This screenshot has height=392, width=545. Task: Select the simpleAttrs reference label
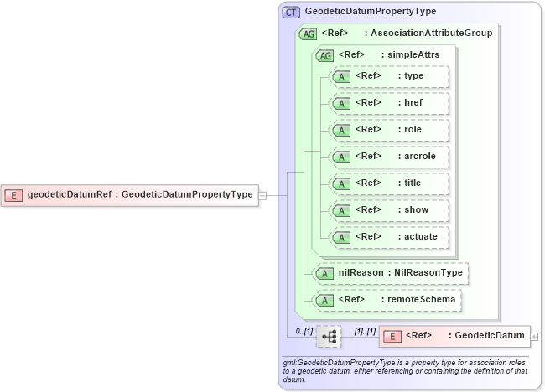388,54
